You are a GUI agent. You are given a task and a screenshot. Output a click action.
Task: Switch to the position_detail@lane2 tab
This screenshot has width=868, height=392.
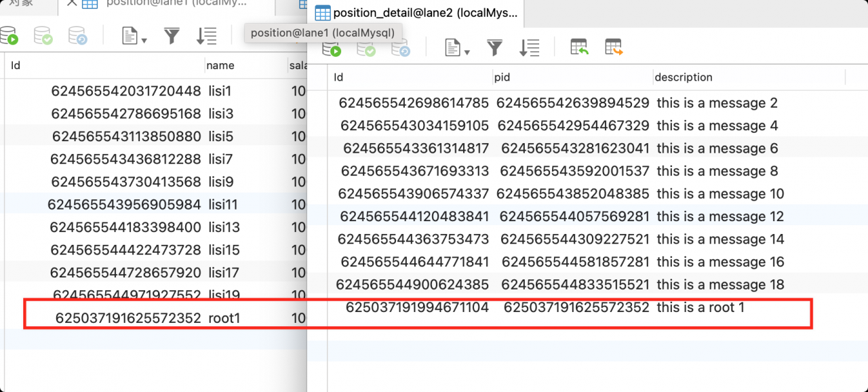click(418, 13)
